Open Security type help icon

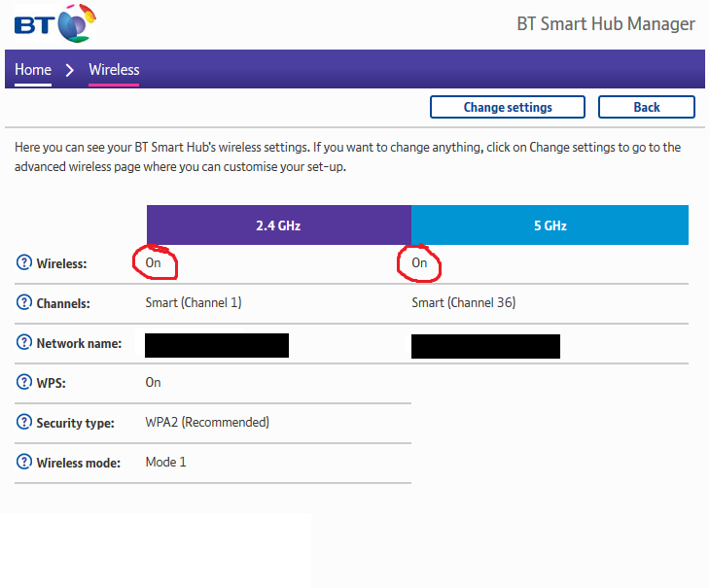[x=24, y=423]
